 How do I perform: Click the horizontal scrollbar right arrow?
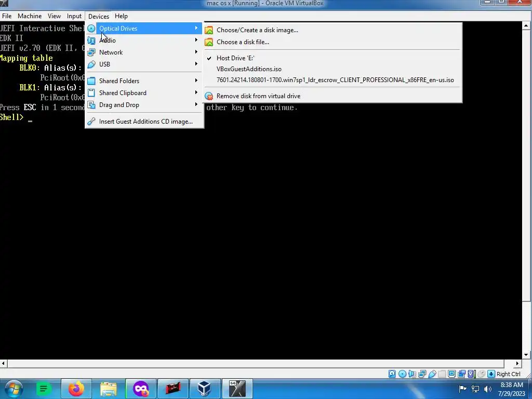[x=517, y=363]
